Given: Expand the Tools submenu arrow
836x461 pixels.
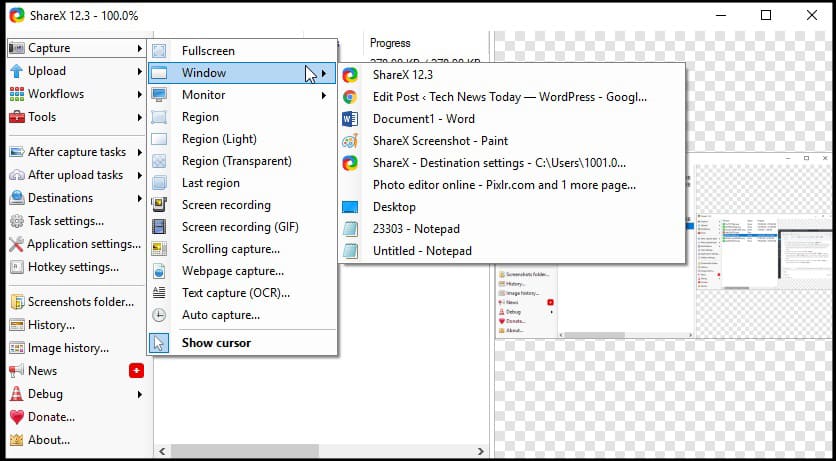Looking at the screenshot, I should click(x=140, y=117).
